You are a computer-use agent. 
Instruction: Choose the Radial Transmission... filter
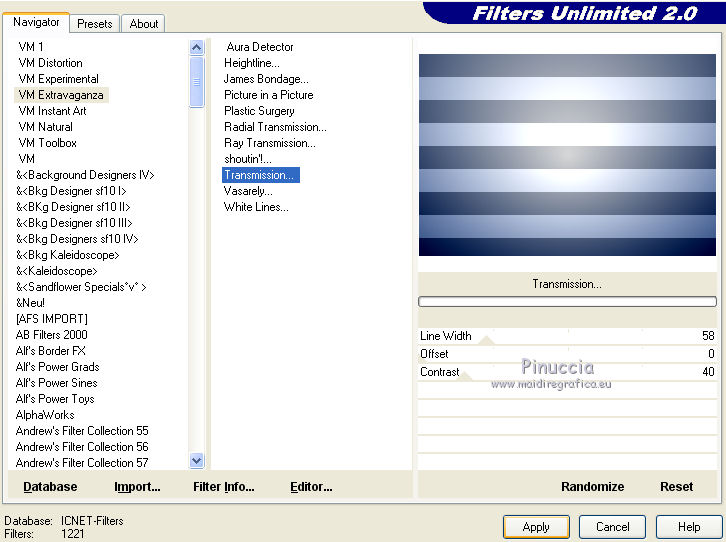point(275,127)
